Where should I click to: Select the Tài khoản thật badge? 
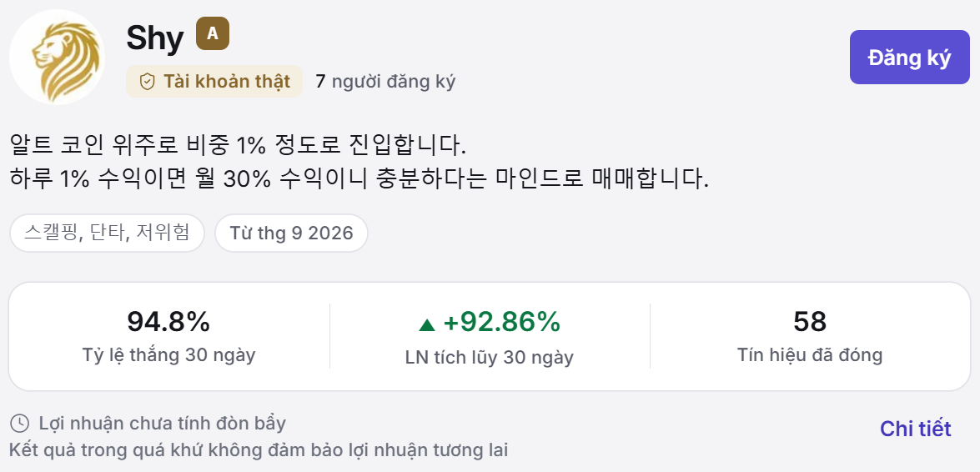[x=214, y=81]
